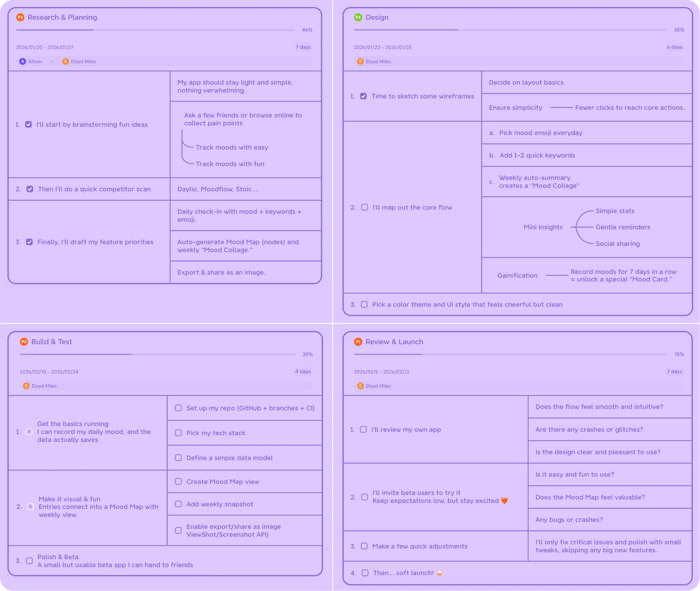700x591 pixels.
Task: Click the arrow icon between Ailson and Eloyd Miles
Action: coord(52,61)
